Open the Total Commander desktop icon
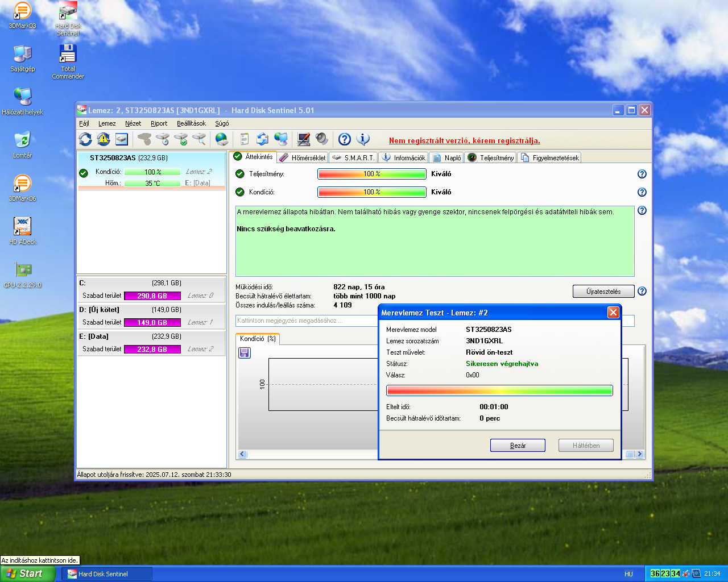This screenshot has height=582, width=728. click(68, 61)
